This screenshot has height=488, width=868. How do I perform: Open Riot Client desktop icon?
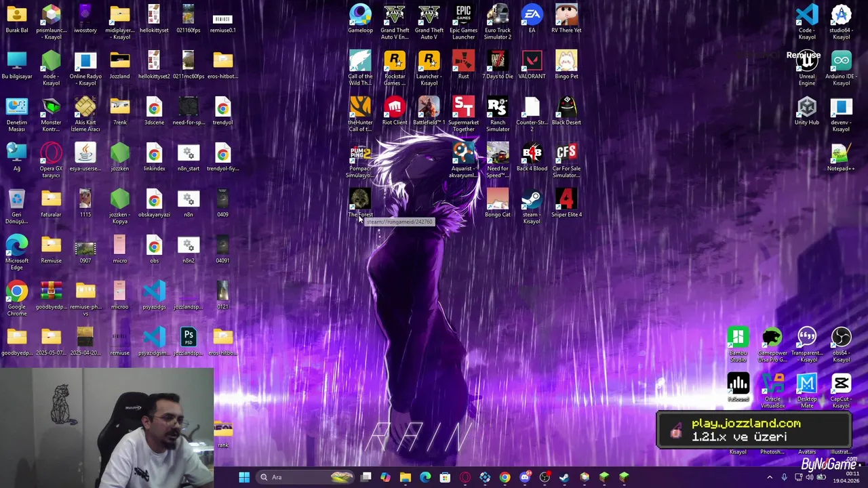(395, 111)
